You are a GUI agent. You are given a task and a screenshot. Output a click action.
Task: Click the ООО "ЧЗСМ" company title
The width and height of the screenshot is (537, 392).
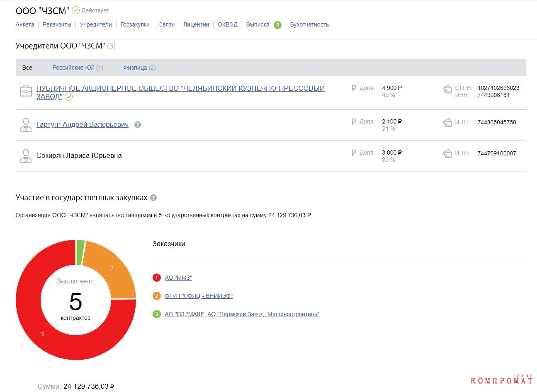click(x=42, y=11)
